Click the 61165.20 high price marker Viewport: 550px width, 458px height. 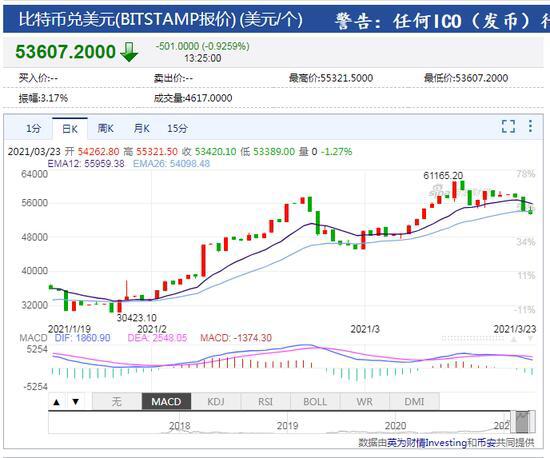click(x=443, y=175)
